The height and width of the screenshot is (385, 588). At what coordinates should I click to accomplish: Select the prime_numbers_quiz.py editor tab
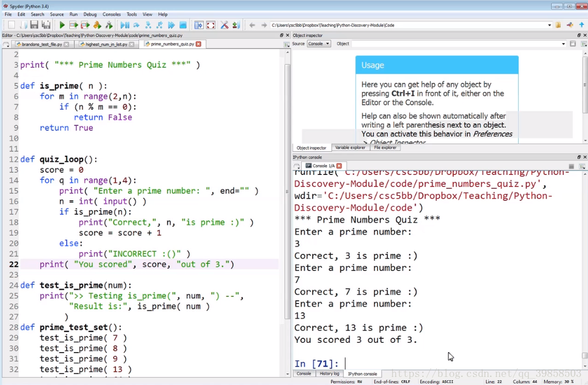tap(172, 44)
